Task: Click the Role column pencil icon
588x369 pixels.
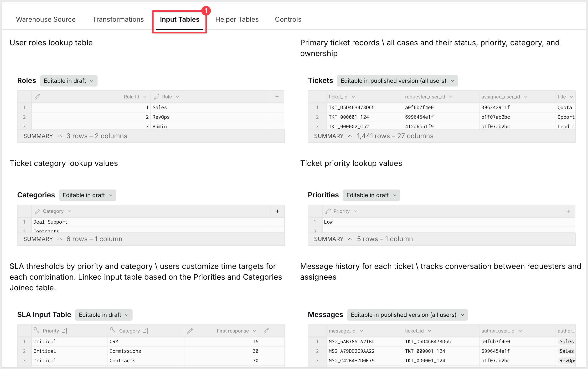Action: point(156,97)
